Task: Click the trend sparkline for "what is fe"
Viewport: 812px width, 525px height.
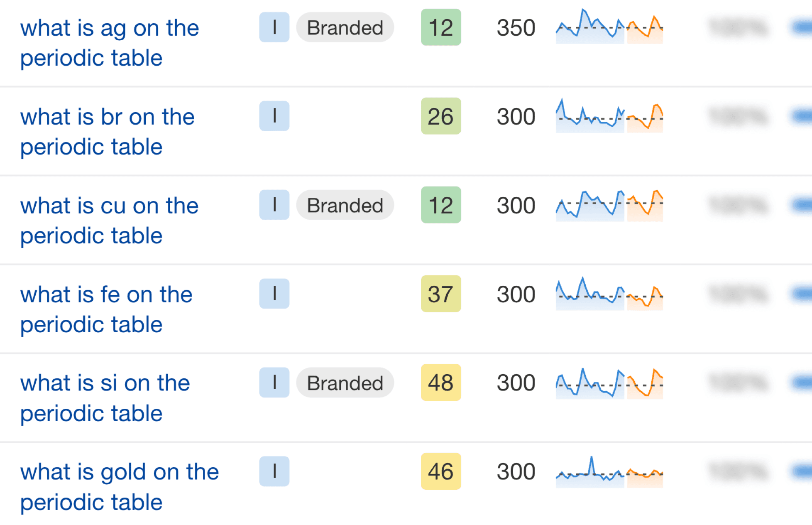Action: tap(608, 294)
